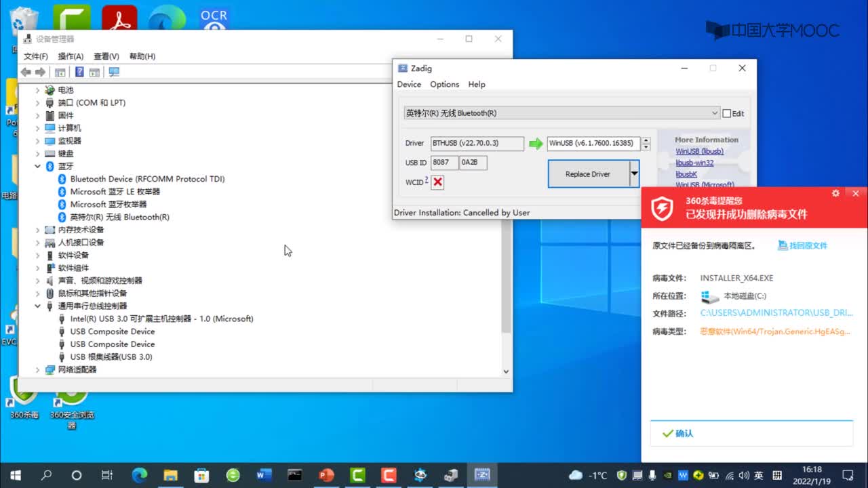Expand the 网络适配器 category
The height and width of the screenshot is (488, 868).
pos(38,369)
